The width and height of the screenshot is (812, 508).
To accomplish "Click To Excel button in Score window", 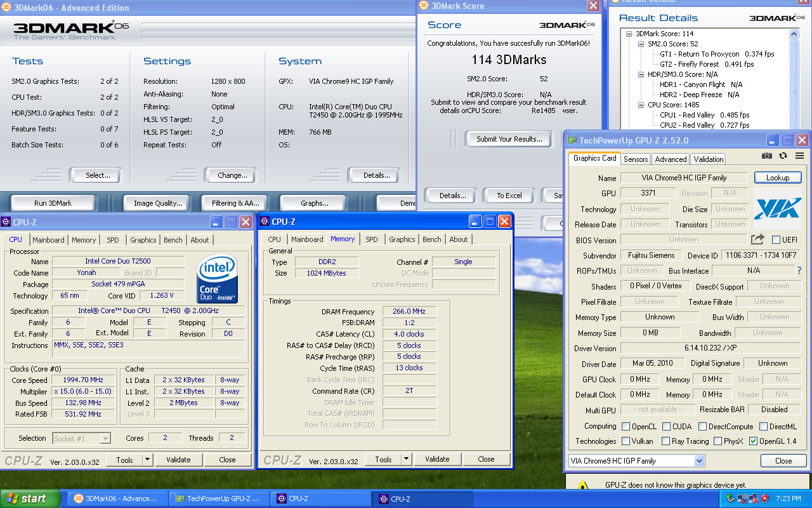I will click(509, 196).
